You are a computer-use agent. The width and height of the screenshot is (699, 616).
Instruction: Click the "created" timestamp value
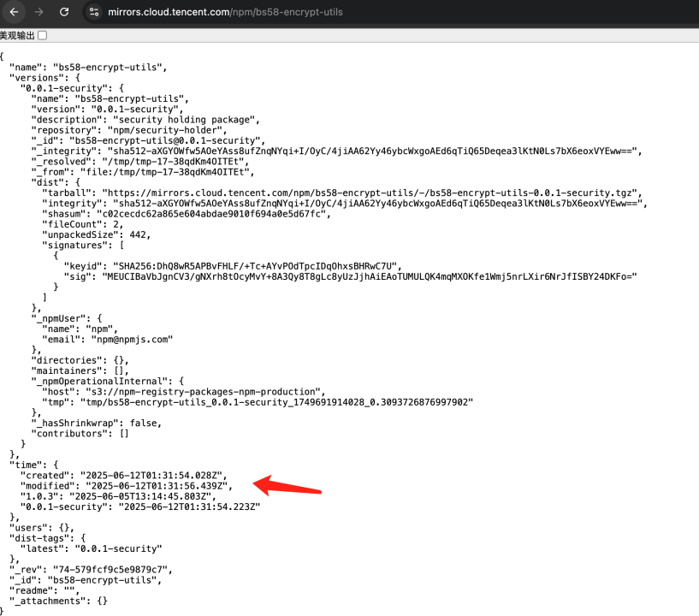[x=153, y=474]
